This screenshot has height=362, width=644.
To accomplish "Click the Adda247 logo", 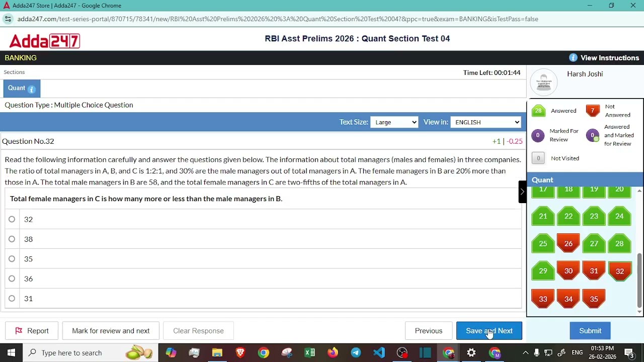I will point(44,41).
